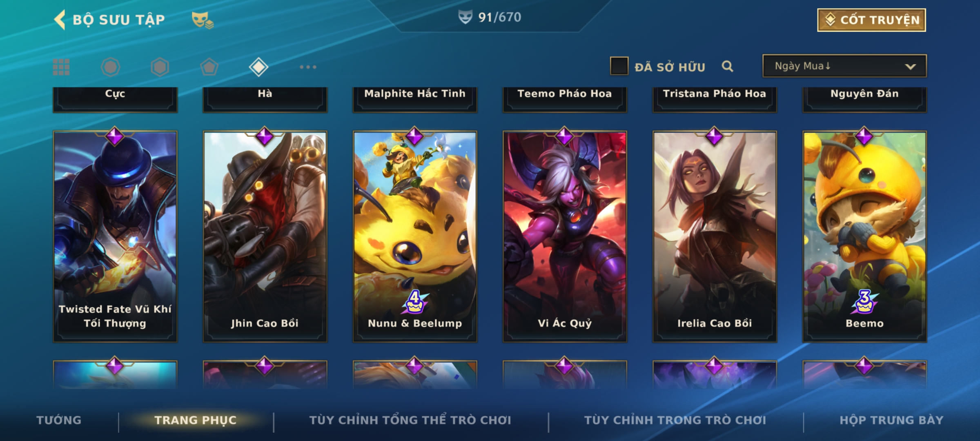Expand the sort dropdown chevron arrow

click(910, 67)
